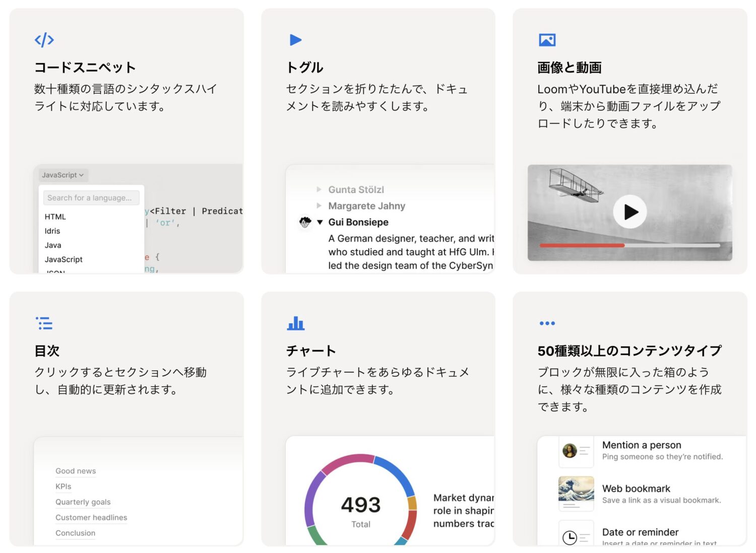Image resolution: width=756 pixels, height=553 pixels.
Task: Click the Gui Bonsiepe avatar icon
Action: tap(305, 222)
